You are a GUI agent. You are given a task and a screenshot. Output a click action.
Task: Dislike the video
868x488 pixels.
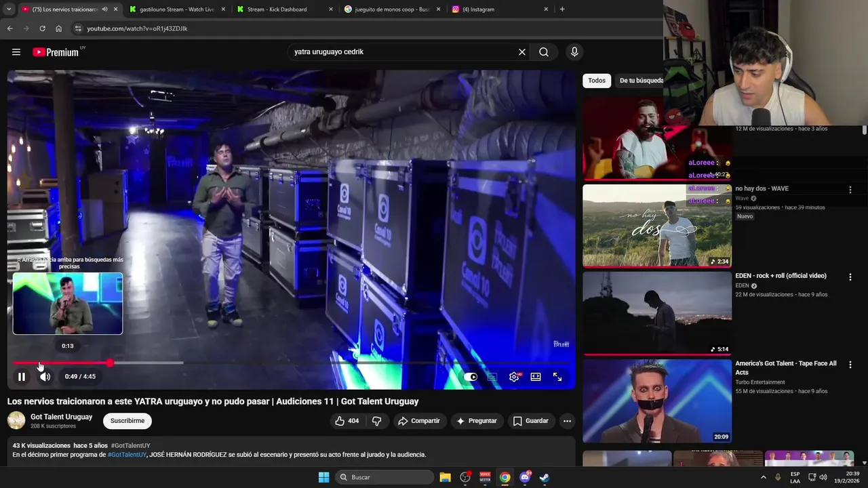(x=377, y=421)
